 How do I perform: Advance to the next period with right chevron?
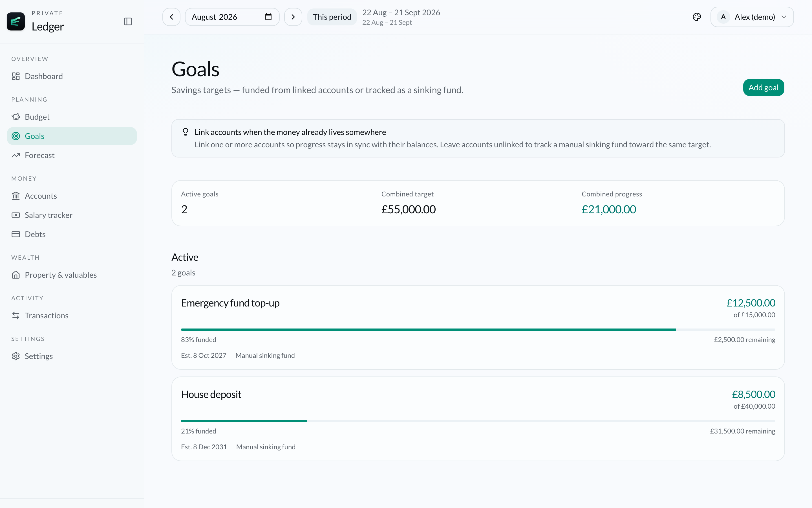tap(293, 17)
